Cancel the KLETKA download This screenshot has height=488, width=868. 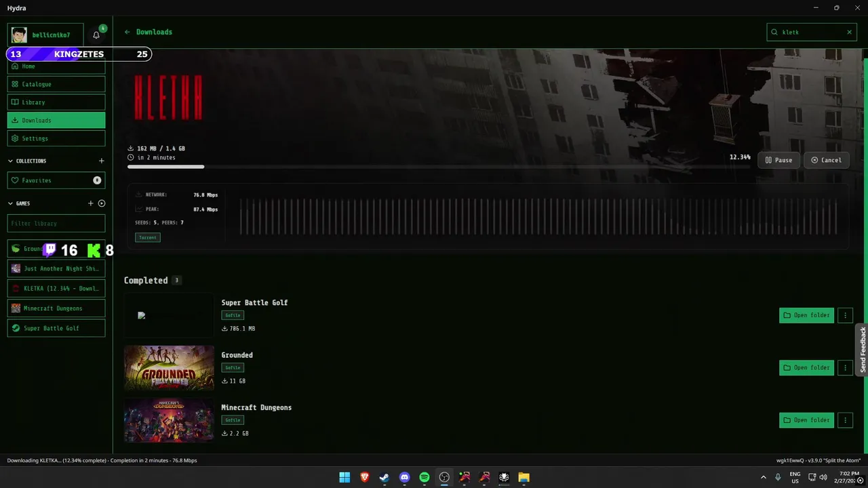point(826,160)
